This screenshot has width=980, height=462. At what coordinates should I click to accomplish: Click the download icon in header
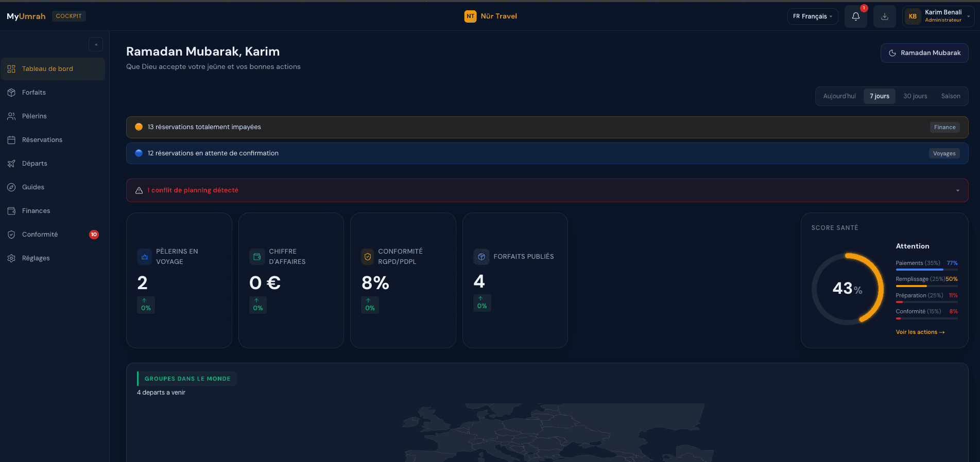pos(884,16)
